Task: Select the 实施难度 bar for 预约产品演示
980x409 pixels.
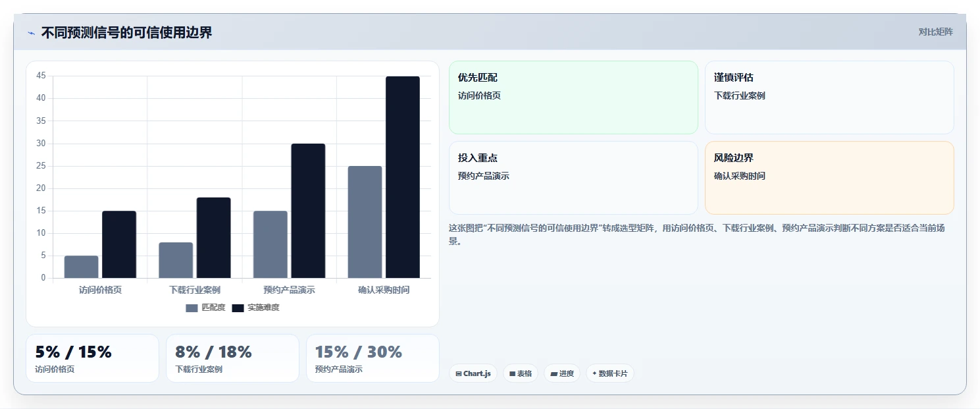Action: point(308,211)
